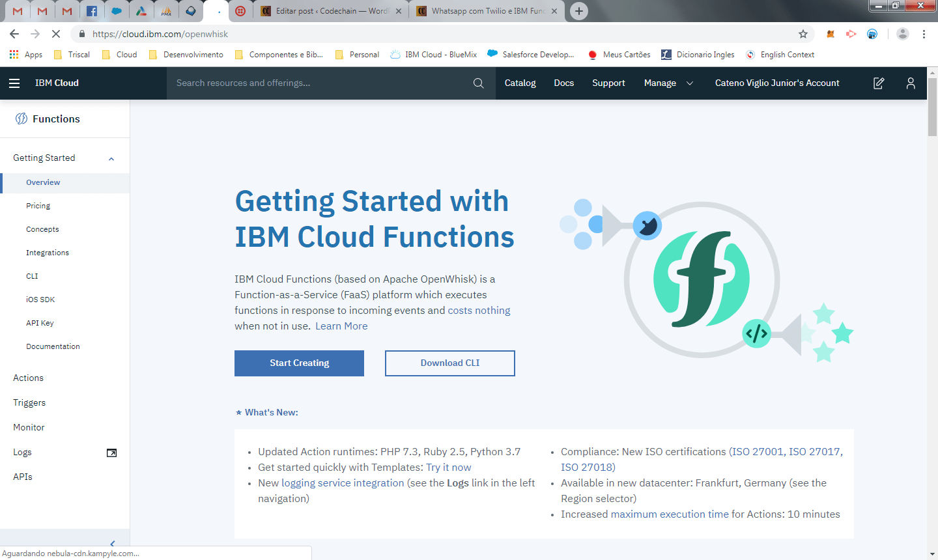Viewport: 938px width, 560px height.
Task: Switch to the pinned Salesforce cloud tab
Action: tap(117, 11)
